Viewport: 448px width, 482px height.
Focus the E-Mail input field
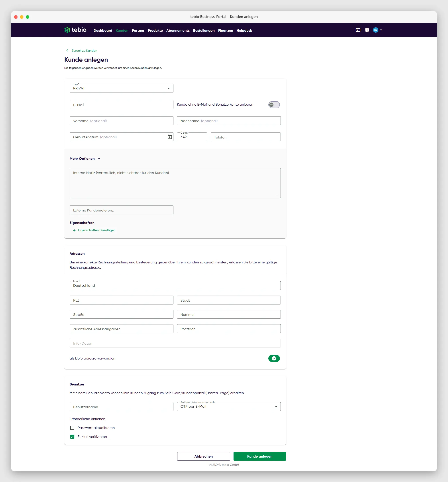click(121, 105)
